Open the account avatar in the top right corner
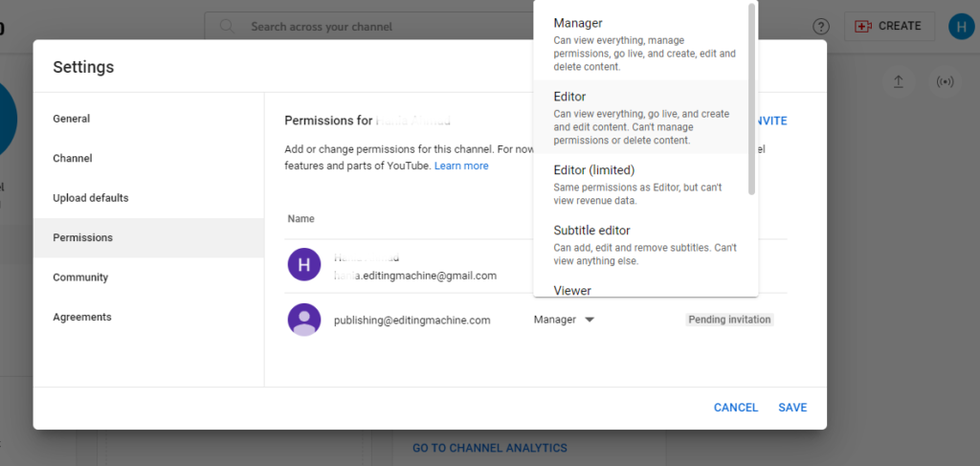 (x=961, y=26)
